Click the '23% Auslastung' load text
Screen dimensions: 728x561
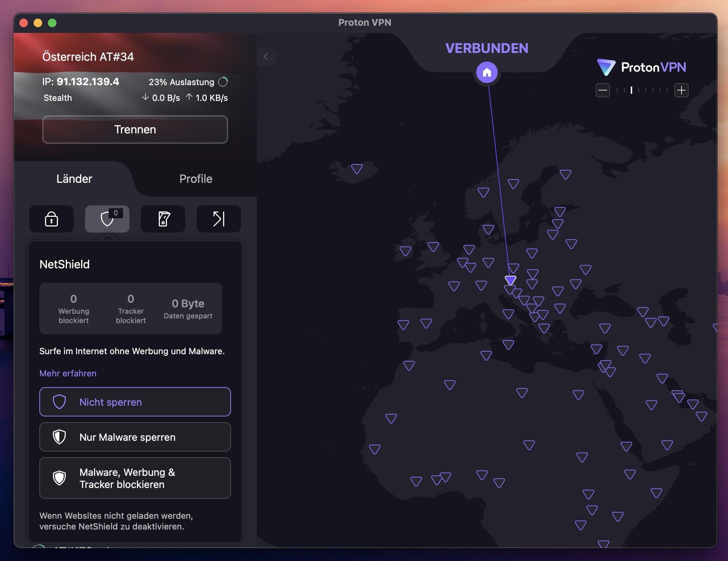(x=181, y=82)
